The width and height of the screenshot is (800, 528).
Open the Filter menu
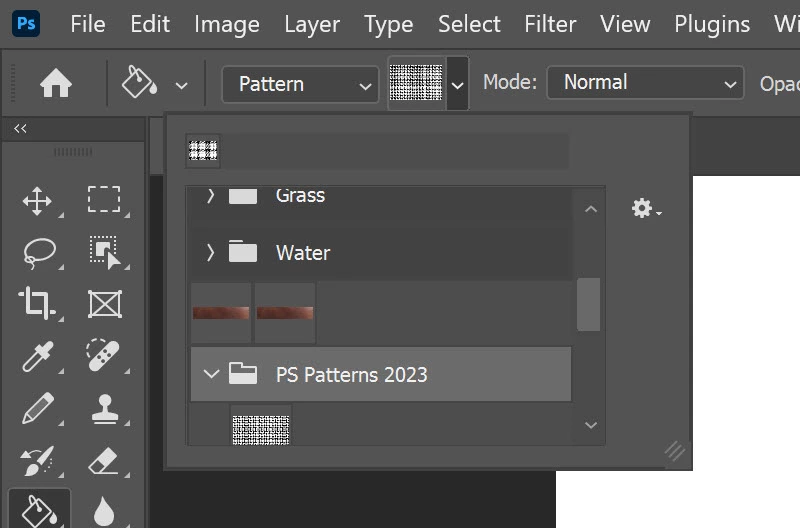coord(550,24)
